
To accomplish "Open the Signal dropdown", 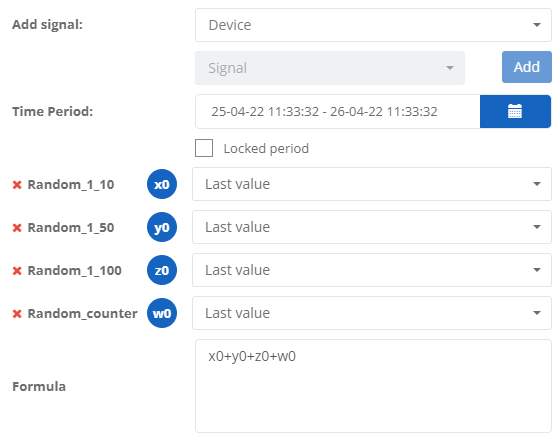I will [x=330, y=68].
